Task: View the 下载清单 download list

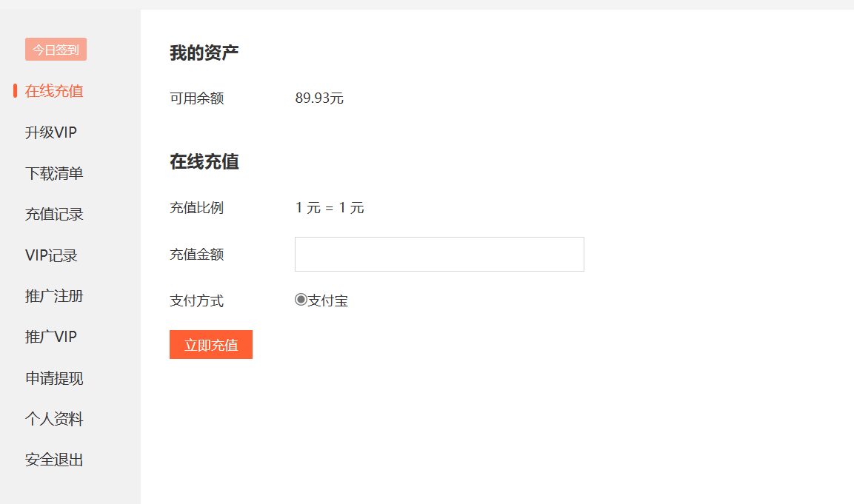Action: pyautogui.click(x=54, y=172)
